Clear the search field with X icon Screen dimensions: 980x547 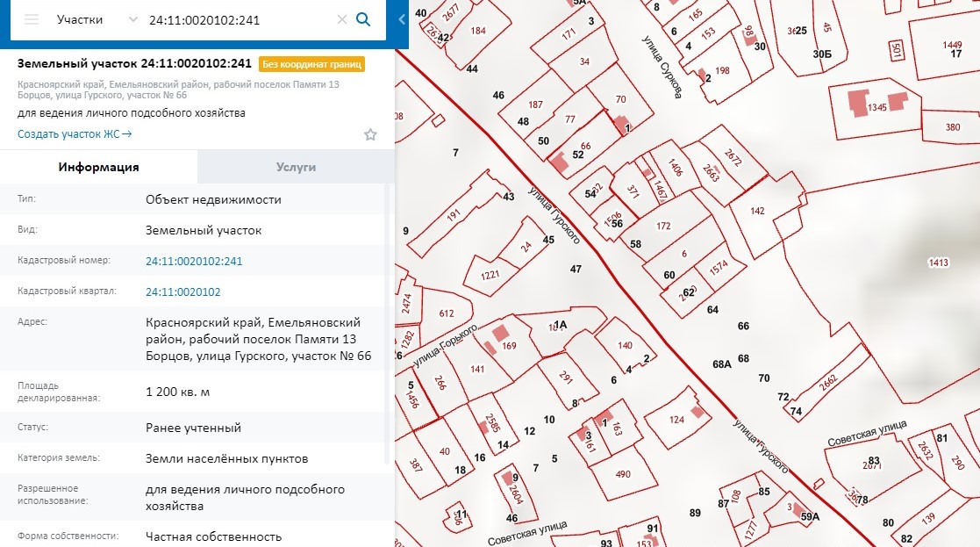(x=341, y=19)
